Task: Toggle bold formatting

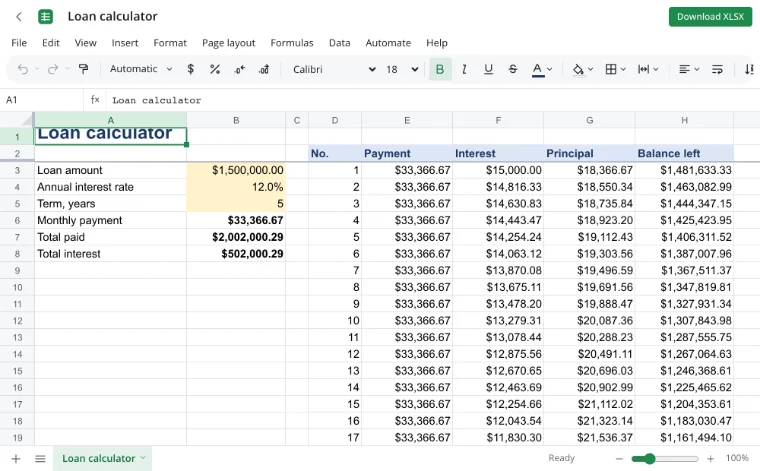Action: [440, 69]
